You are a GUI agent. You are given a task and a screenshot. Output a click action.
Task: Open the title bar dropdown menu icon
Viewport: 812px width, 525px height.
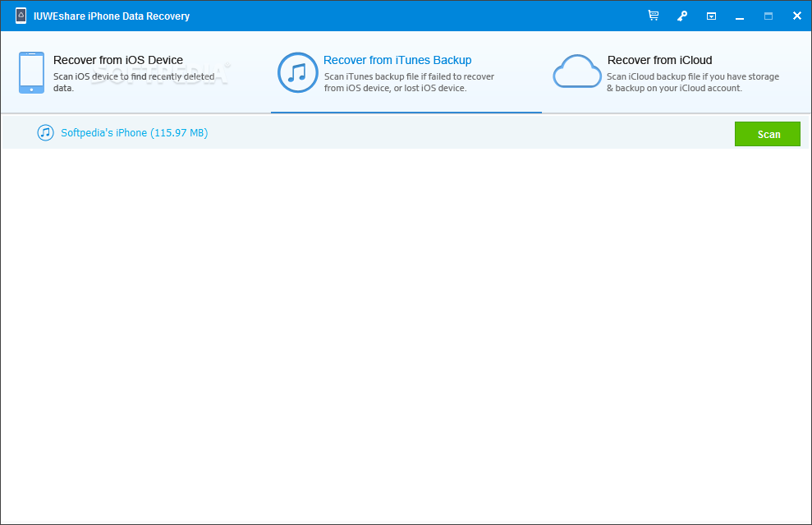pos(712,16)
